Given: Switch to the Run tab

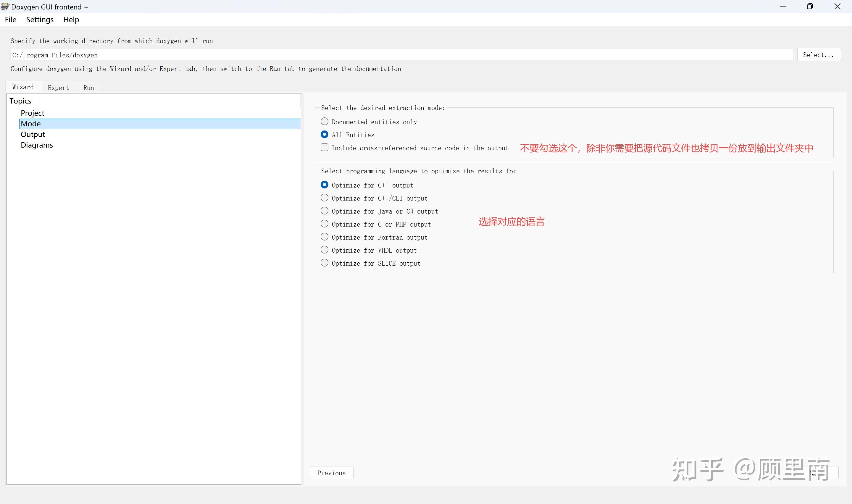Looking at the screenshot, I should (88, 88).
